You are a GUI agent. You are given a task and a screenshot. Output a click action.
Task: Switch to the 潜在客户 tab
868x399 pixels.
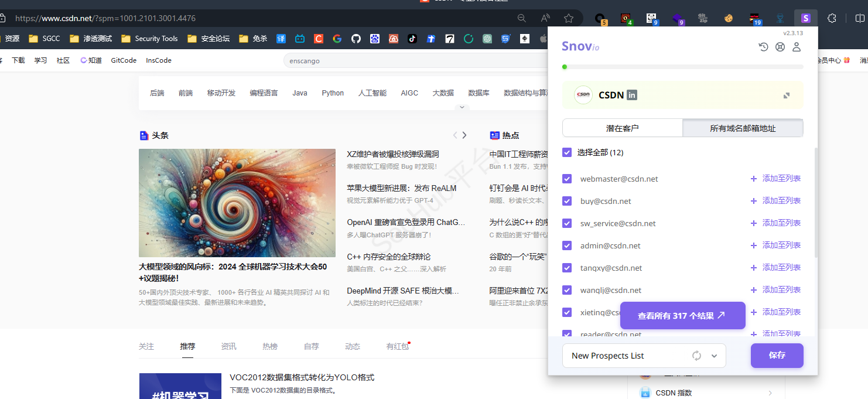[622, 128]
